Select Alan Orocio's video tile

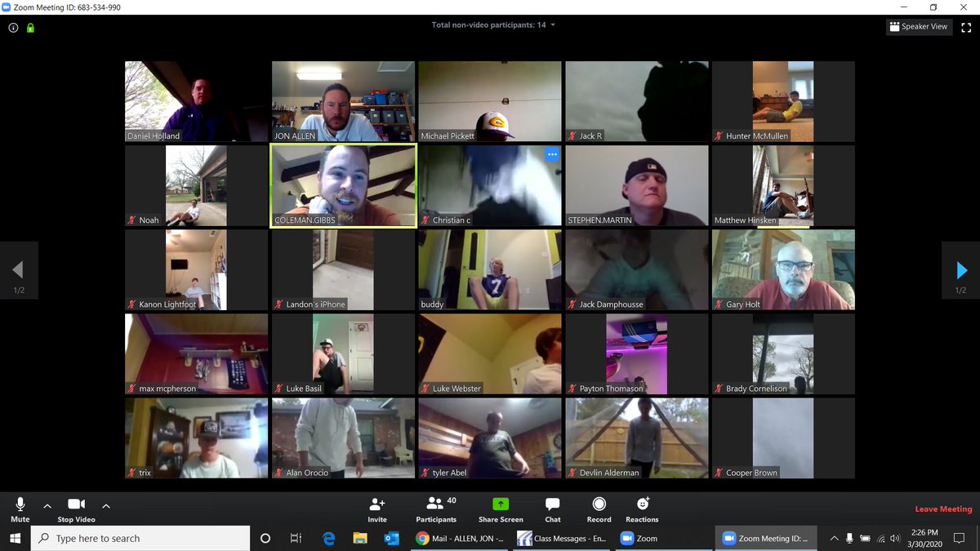pyautogui.click(x=343, y=438)
